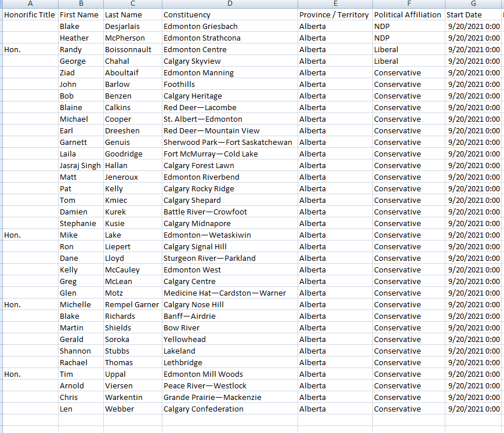Screen dimensions: 504x433
Task: Click the Political Affiliation header cell
Action: pos(409,14)
